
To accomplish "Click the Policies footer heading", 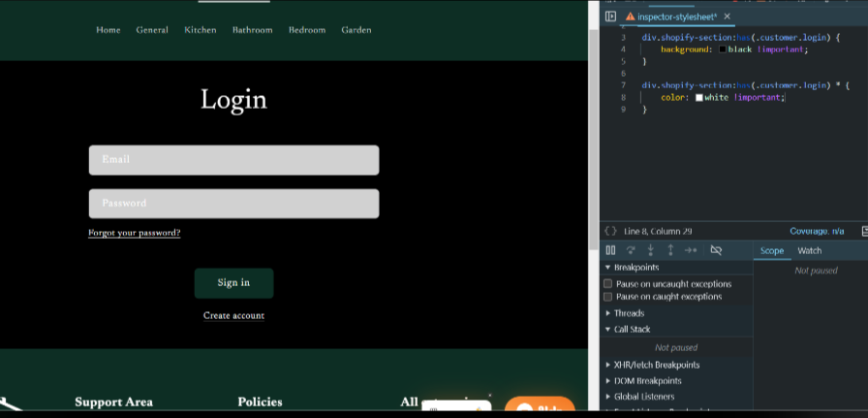I will point(261,402).
